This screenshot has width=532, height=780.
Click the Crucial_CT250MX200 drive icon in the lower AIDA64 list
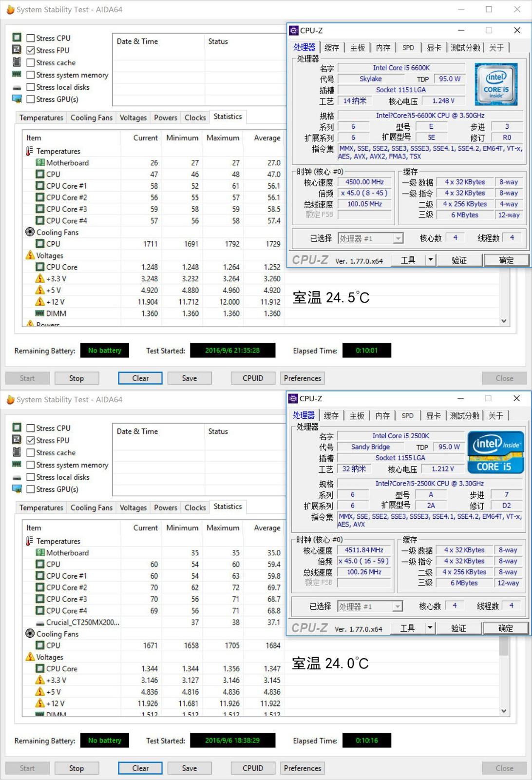pyautogui.click(x=40, y=623)
